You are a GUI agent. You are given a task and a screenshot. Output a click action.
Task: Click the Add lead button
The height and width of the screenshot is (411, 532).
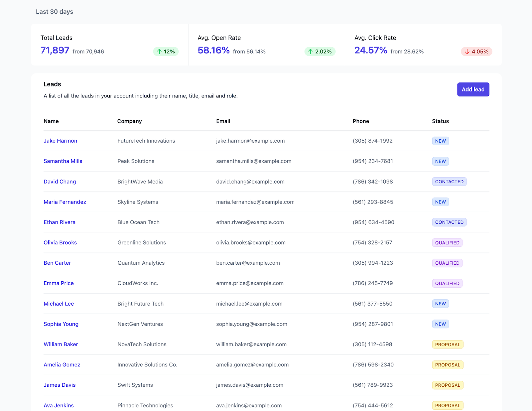point(473,89)
